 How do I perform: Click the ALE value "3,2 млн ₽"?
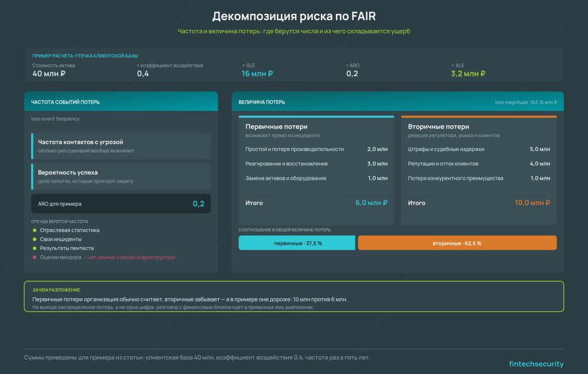coord(468,74)
